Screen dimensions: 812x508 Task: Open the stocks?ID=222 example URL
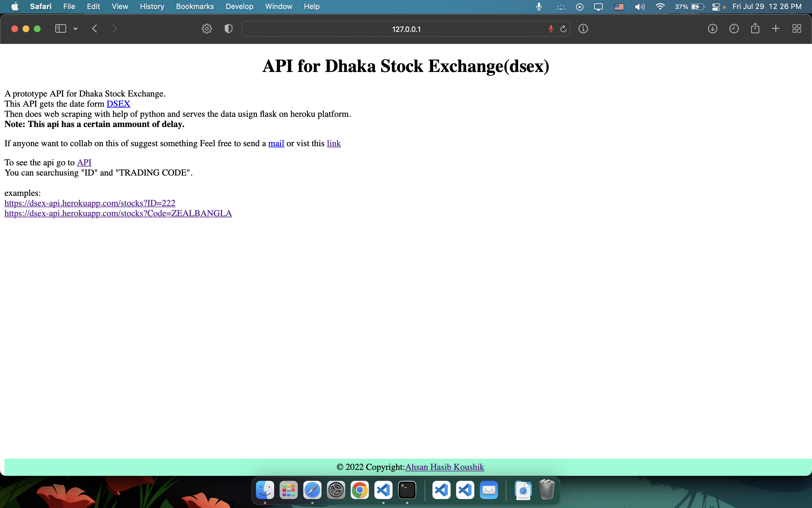[90, 203]
